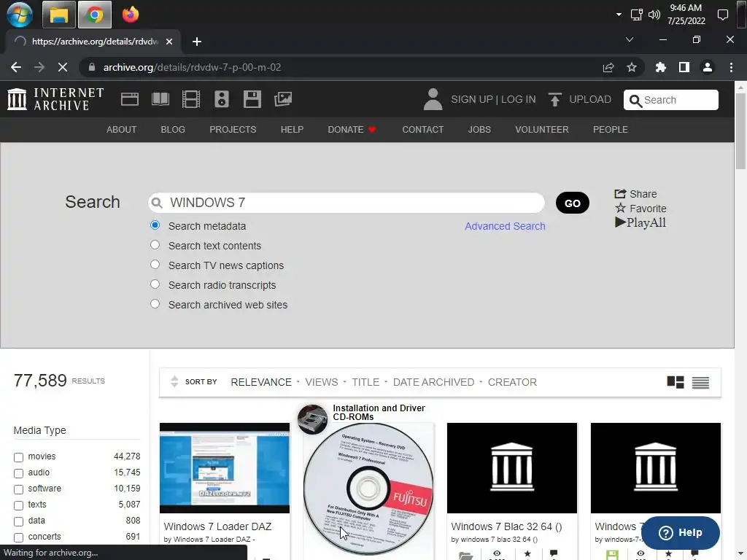Check the texts media type filter
Viewport: 747px width, 560px height.
pyautogui.click(x=18, y=505)
